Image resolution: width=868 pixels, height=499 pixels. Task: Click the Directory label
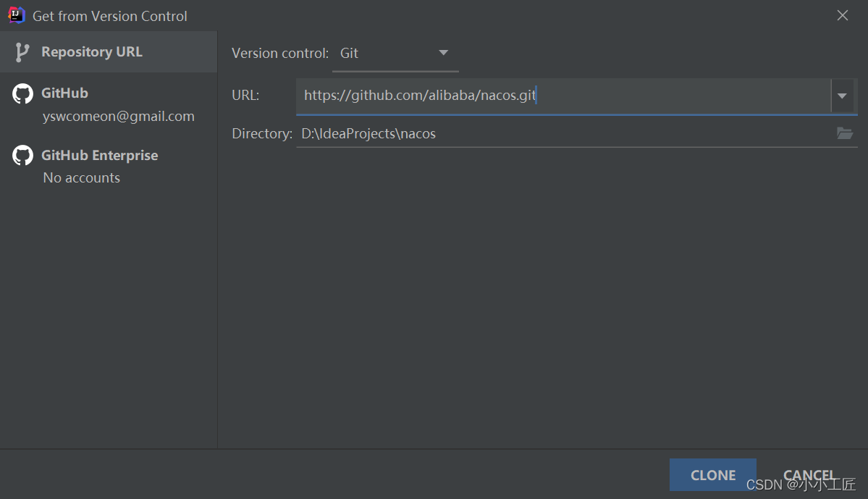[261, 134]
